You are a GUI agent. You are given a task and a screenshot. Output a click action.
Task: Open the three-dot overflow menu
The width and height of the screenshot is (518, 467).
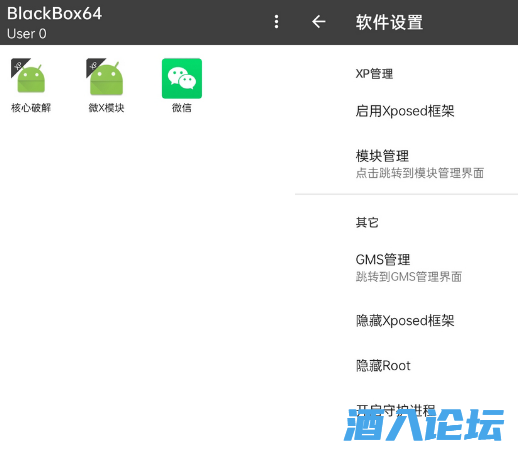click(x=276, y=22)
